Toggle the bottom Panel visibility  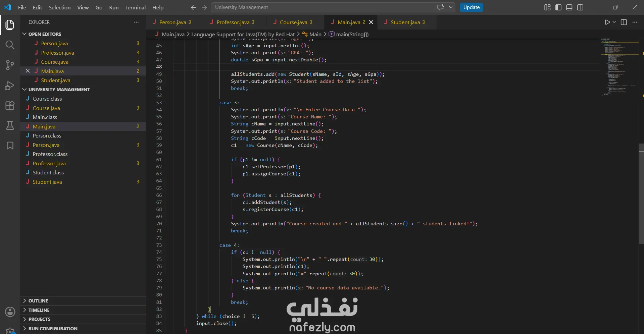click(569, 7)
